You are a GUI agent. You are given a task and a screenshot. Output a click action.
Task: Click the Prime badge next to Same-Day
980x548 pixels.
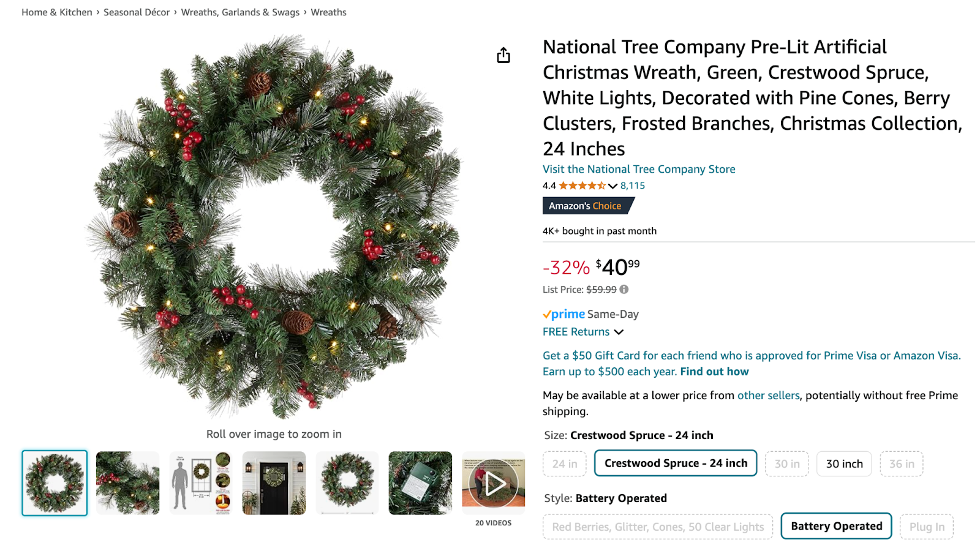coord(563,313)
